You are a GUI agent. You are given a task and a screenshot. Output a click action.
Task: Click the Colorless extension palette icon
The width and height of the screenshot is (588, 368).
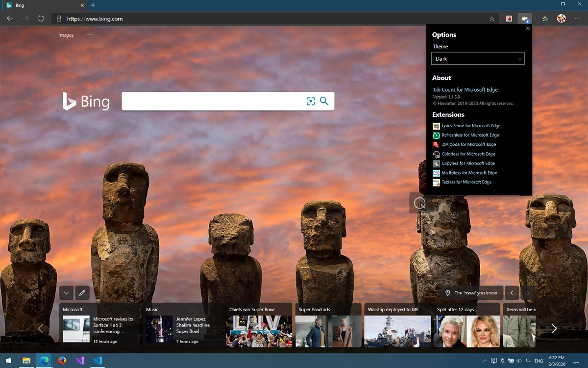tap(436, 154)
